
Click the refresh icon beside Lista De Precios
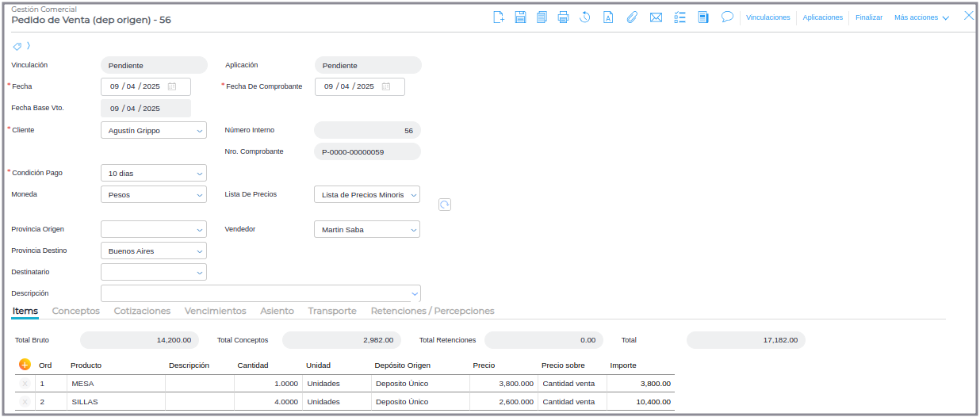[x=445, y=205]
